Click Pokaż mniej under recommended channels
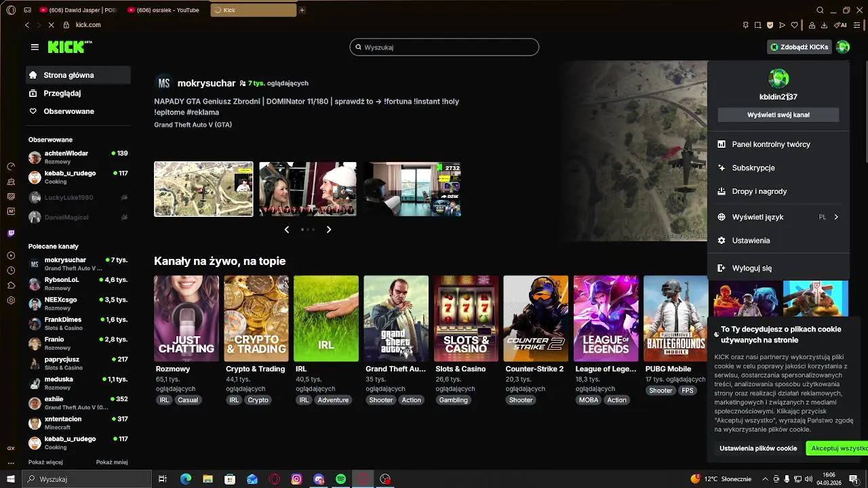The width and height of the screenshot is (868, 488). [x=112, y=462]
